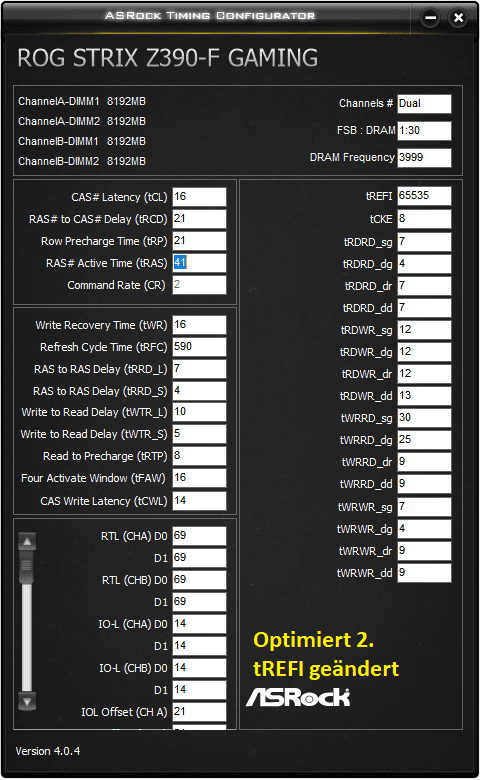
Task: Select the Row Precharge Time (tRP) field
Action: (x=199, y=241)
